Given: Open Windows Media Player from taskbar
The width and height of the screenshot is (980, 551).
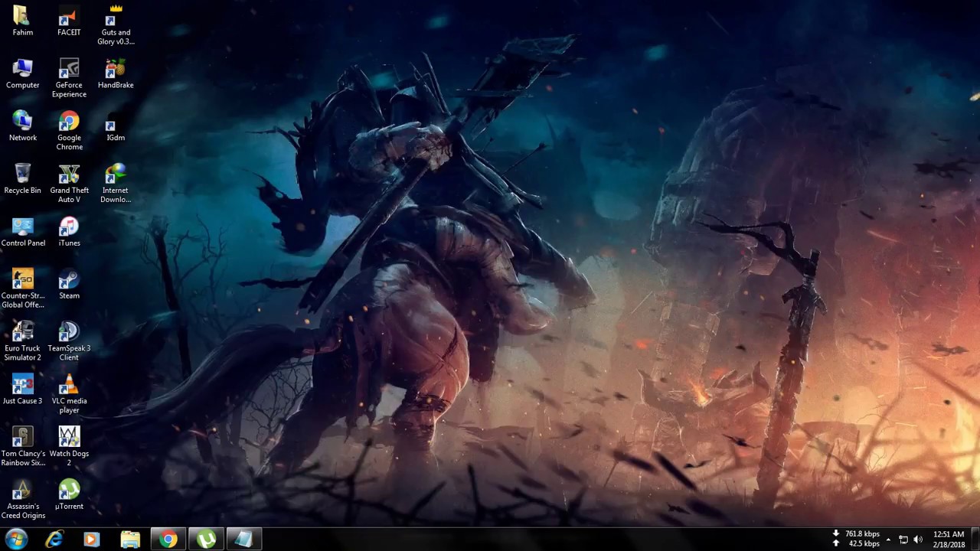Looking at the screenshot, I should pyautogui.click(x=91, y=540).
